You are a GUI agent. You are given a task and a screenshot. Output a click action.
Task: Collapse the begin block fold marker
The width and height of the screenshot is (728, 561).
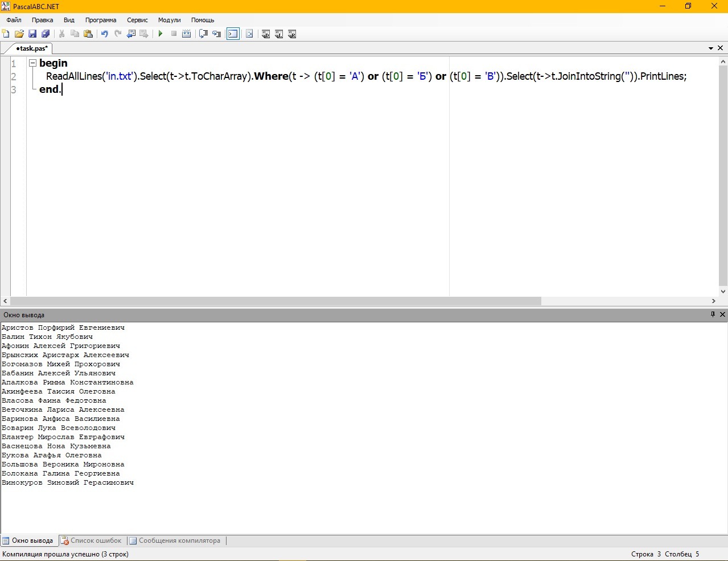click(x=32, y=63)
